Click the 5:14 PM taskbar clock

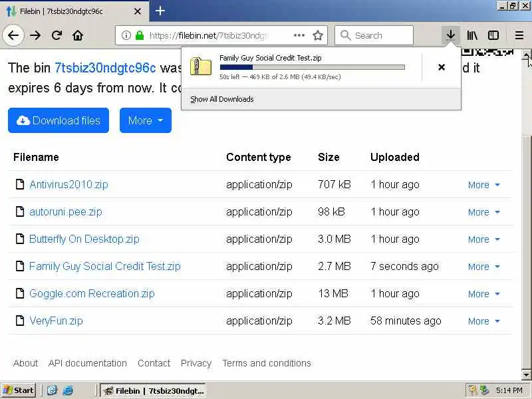[509, 390]
